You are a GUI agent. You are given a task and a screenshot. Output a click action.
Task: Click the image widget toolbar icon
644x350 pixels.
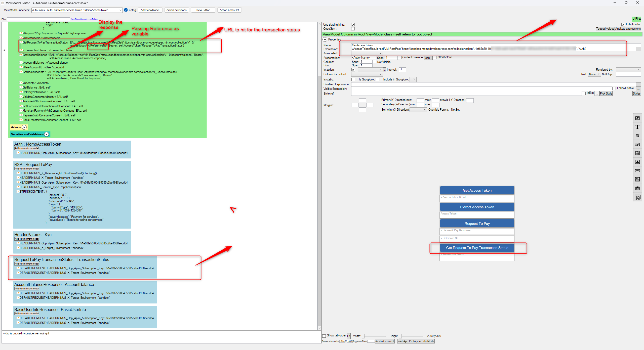637,162
